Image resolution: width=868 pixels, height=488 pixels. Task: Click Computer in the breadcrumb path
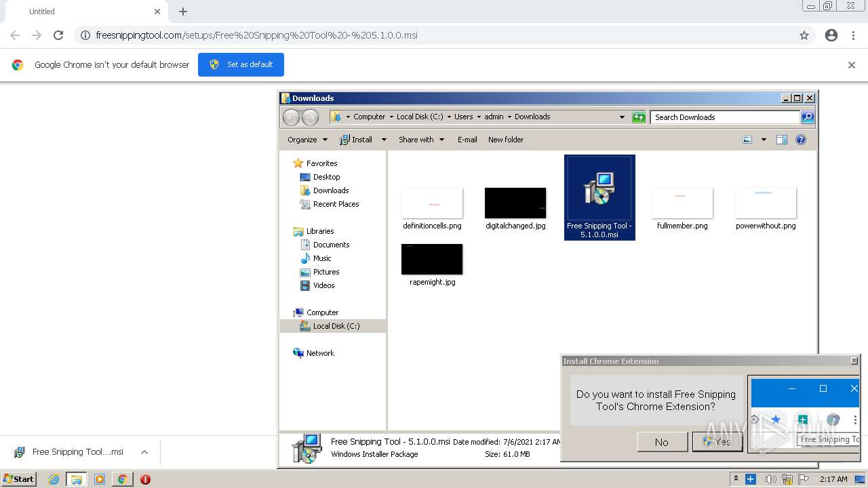tap(369, 117)
